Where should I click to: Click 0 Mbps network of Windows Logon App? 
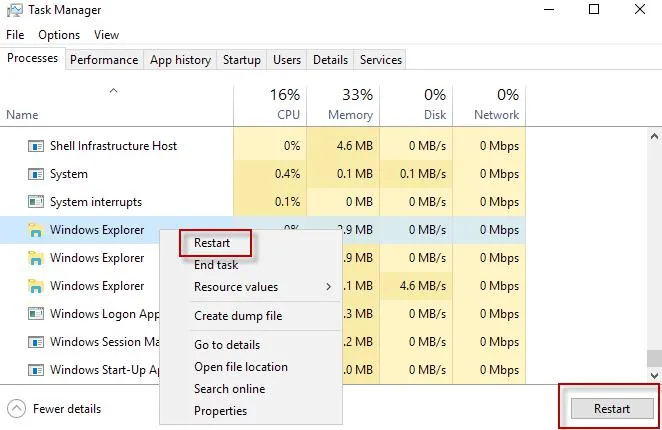pos(499,314)
